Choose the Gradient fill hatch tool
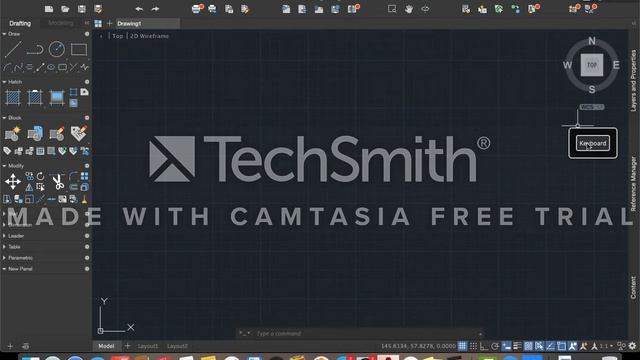 57,98
